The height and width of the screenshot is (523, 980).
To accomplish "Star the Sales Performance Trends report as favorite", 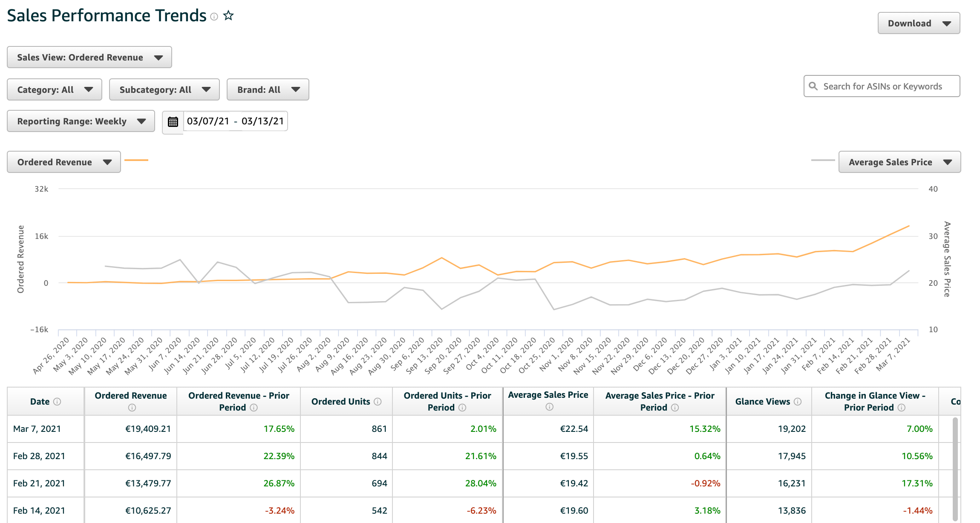I will 229,15.
